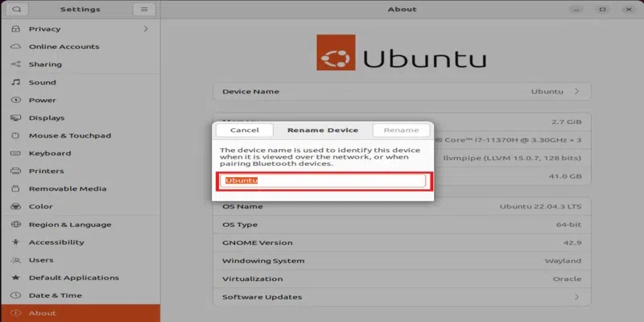Click the Power icon in sidebar
The image size is (644, 322).
pos(15,100)
